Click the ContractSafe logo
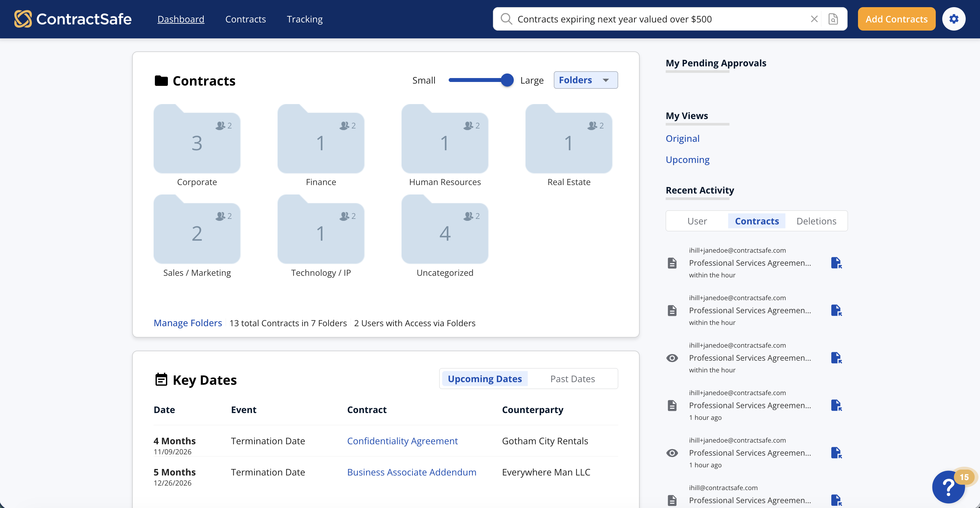The width and height of the screenshot is (980, 508). pyautogui.click(x=73, y=19)
